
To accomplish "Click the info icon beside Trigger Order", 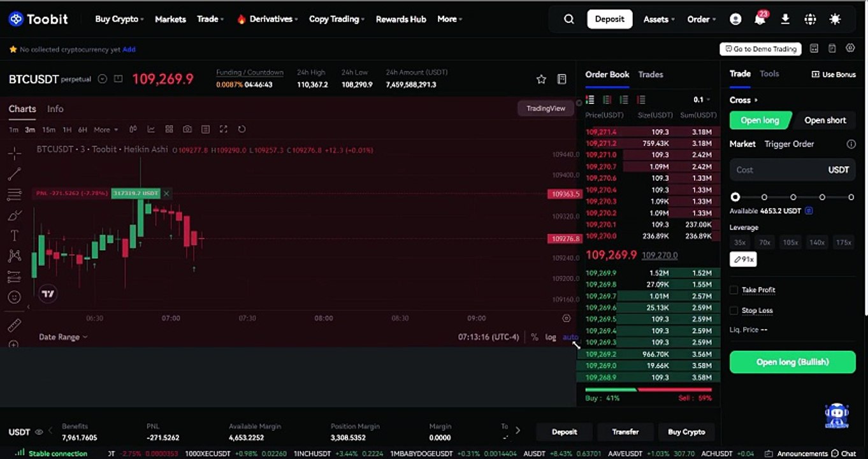I will click(x=851, y=144).
